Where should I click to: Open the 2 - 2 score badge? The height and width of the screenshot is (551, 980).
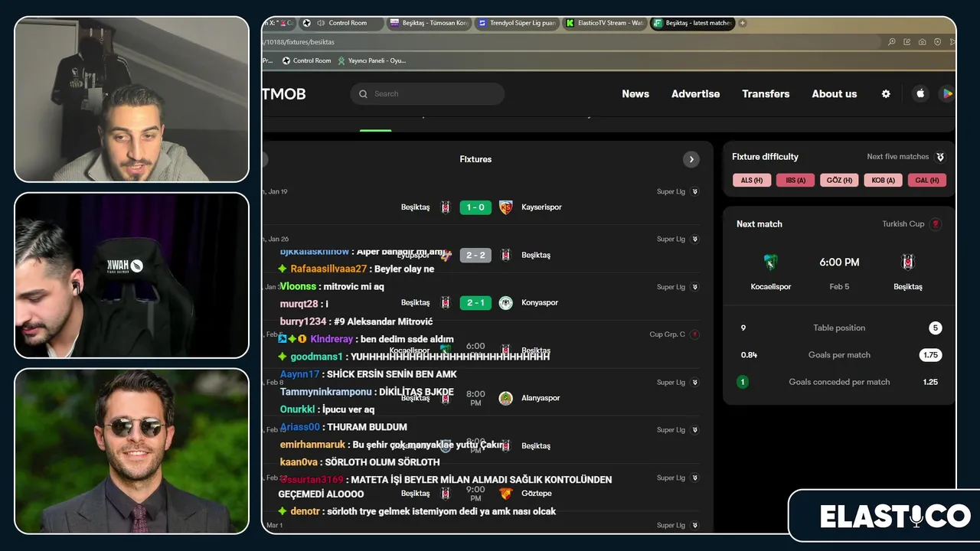click(x=475, y=255)
